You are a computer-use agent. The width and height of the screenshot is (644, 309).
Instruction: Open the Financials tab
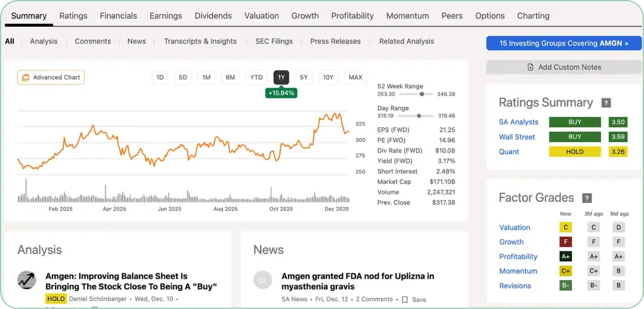118,16
